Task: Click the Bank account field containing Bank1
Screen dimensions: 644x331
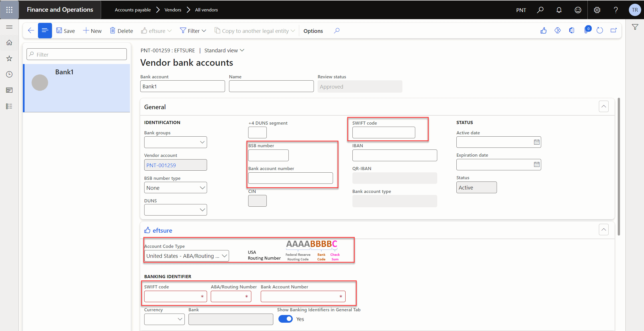Action: point(182,86)
